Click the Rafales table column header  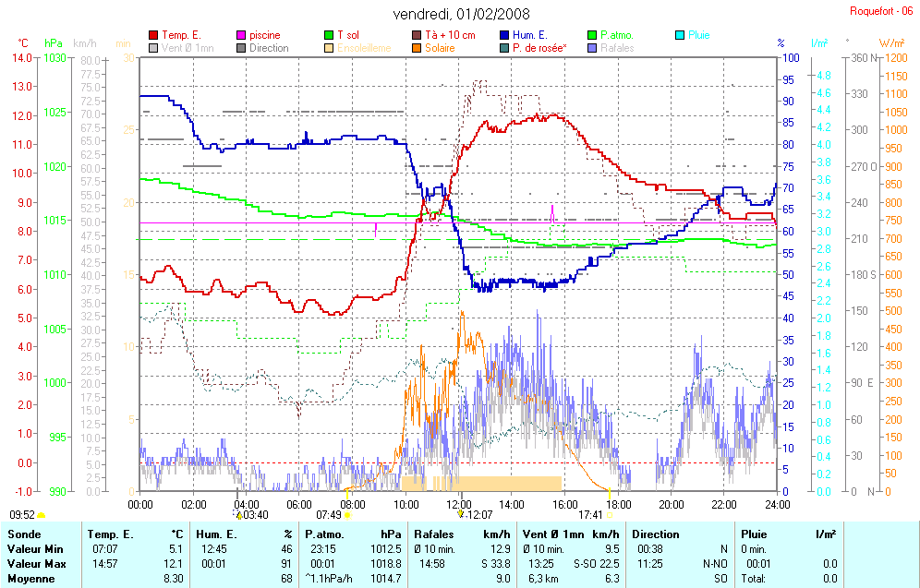433,534
